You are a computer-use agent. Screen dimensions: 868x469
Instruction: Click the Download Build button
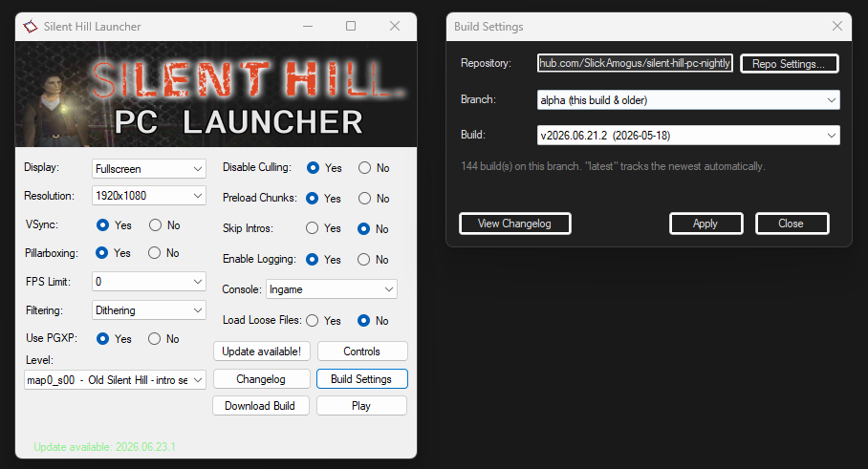[260, 405]
